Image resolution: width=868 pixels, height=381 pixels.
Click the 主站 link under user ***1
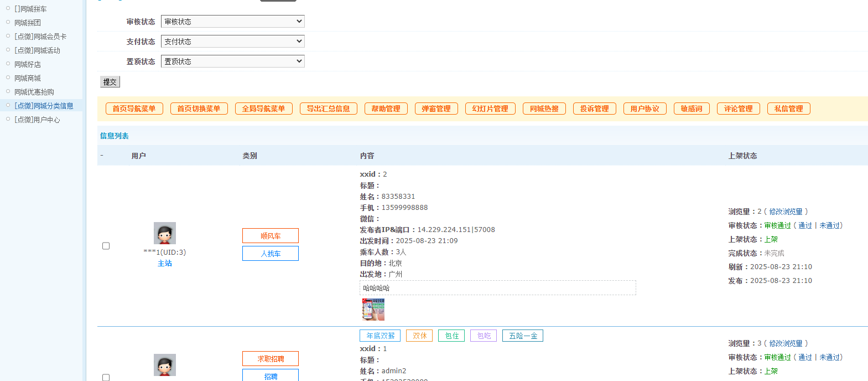165,264
